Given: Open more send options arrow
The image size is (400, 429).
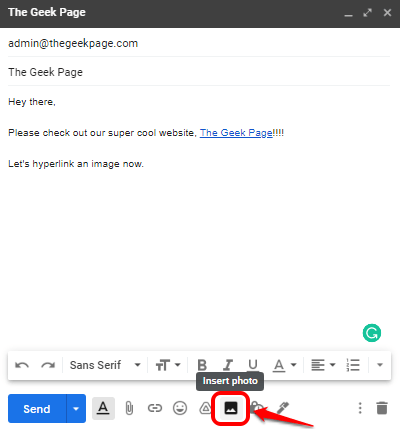Looking at the screenshot, I should click(x=76, y=408).
